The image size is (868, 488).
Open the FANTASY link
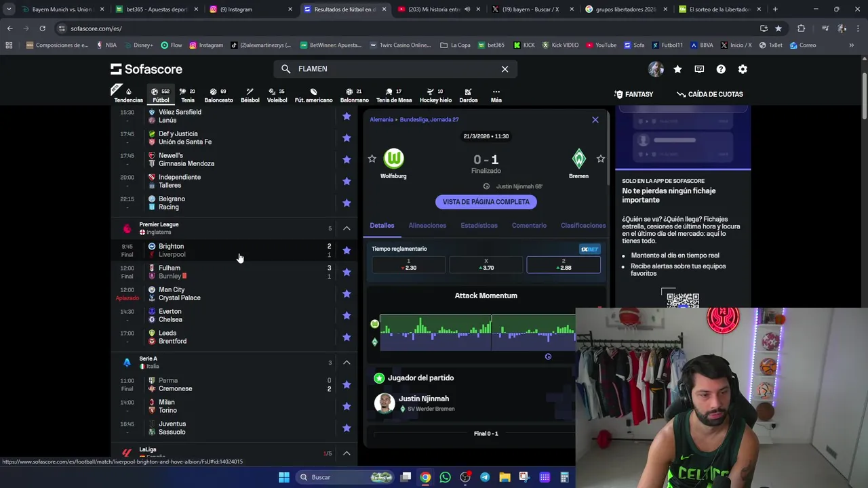[x=634, y=94]
